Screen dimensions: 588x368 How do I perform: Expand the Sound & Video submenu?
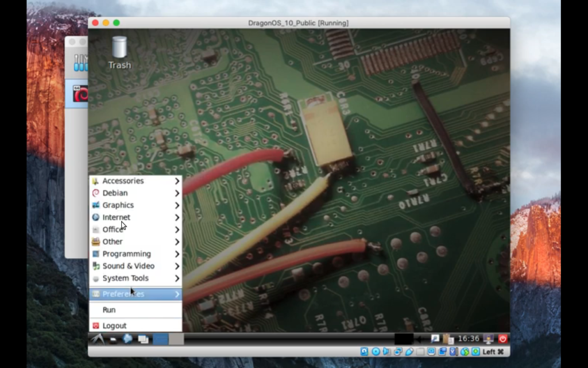coord(136,266)
